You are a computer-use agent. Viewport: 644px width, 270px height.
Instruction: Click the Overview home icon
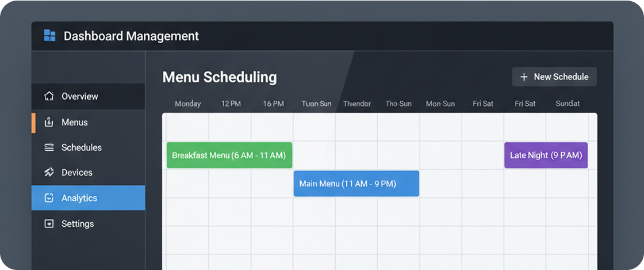click(49, 96)
